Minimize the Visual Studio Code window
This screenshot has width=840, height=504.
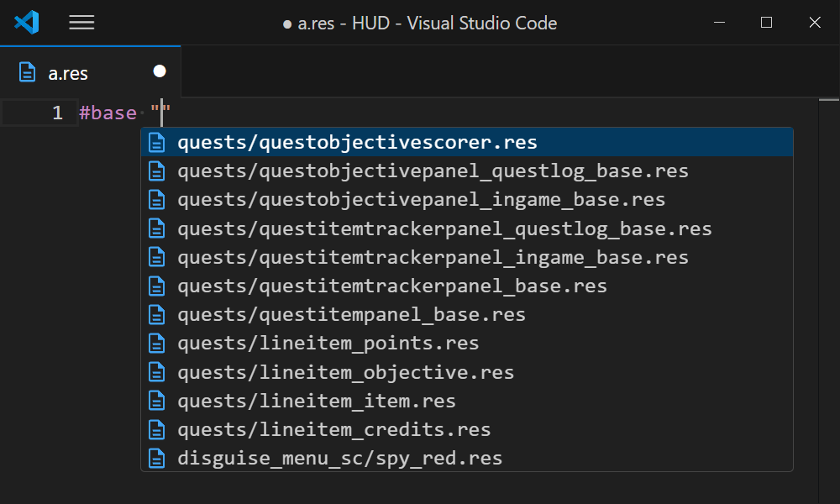point(720,23)
